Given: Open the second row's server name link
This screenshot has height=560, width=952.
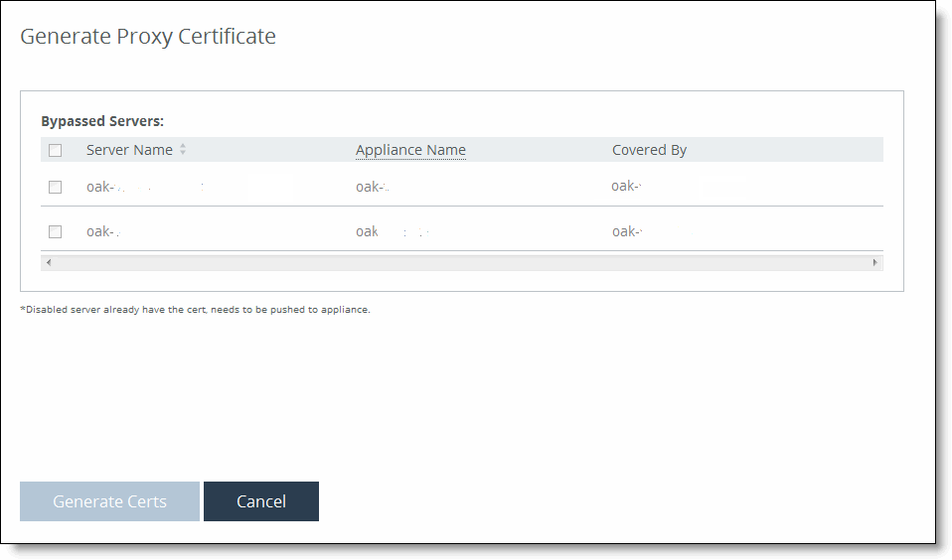Looking at the screenshot, I should (x=102, y=231).
